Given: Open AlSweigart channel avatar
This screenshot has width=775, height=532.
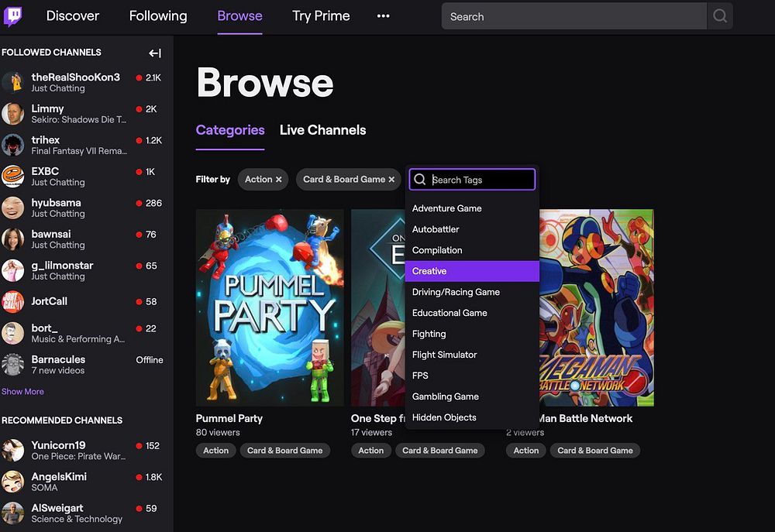Looking at the screenshot, I should click(x=13, y=513).
